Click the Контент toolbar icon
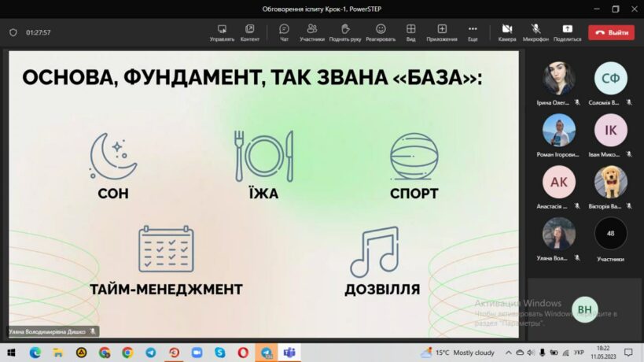644x362 pixels. 250,31
